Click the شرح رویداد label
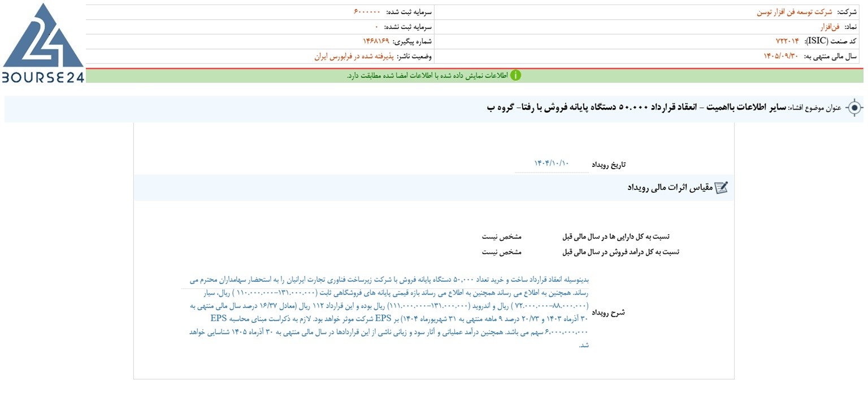The height and width of the screenshot is (397, 868). [x=608, y=312]
